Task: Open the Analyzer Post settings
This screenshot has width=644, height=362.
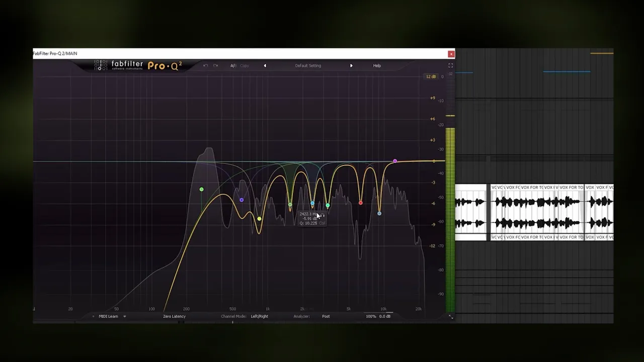Action: tap(326, 316)
